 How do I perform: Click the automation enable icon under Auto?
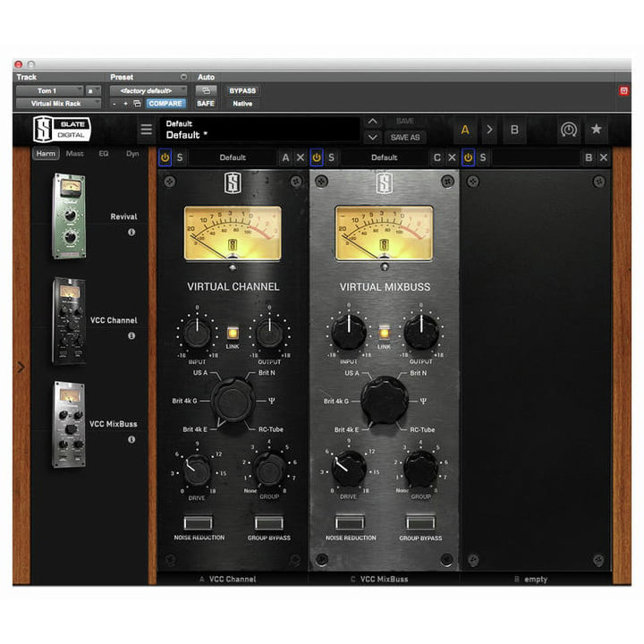(206, 90)
